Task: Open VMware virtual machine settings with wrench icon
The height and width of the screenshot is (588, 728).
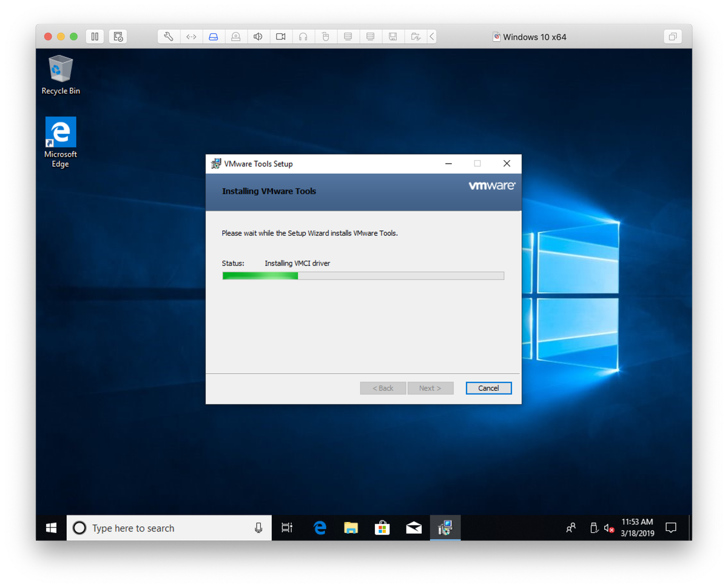Action: pos(169,36)
